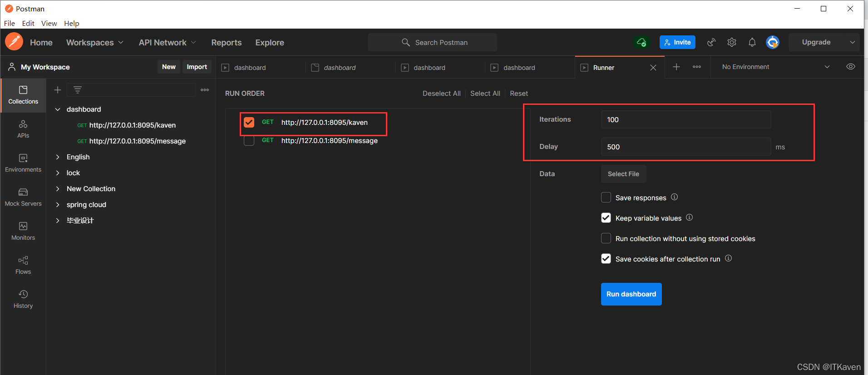
Task: Open the Collections sidebar panel
Action: pyautogui.click(x=23, y=95)
